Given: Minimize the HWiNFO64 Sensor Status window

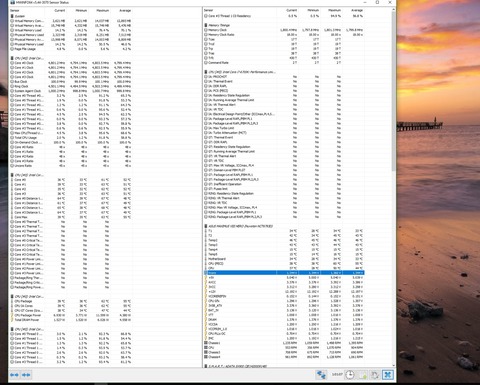Looking at the screenshot, I should [x=365, y=2].
